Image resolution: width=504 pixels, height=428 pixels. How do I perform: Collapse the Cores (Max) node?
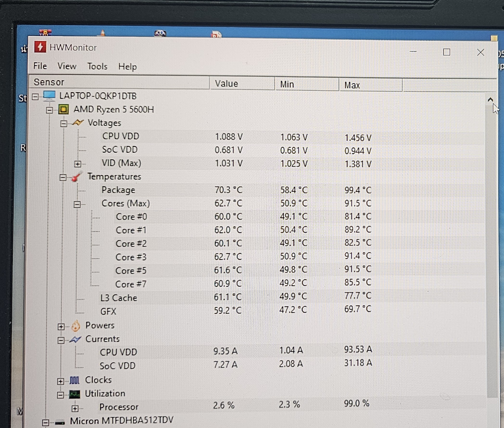click(x=77, y=205)
